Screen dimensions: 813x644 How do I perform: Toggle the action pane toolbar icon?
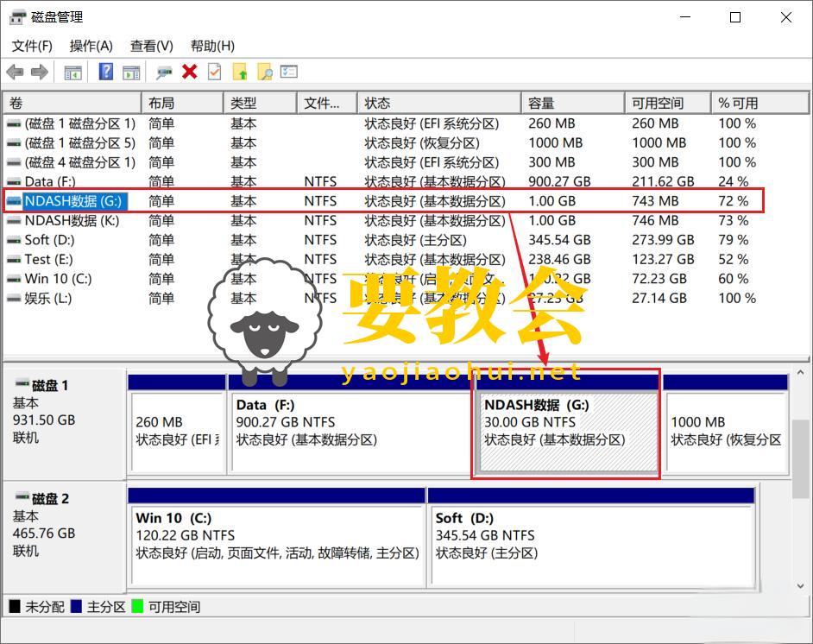click(x=131, y=72)
